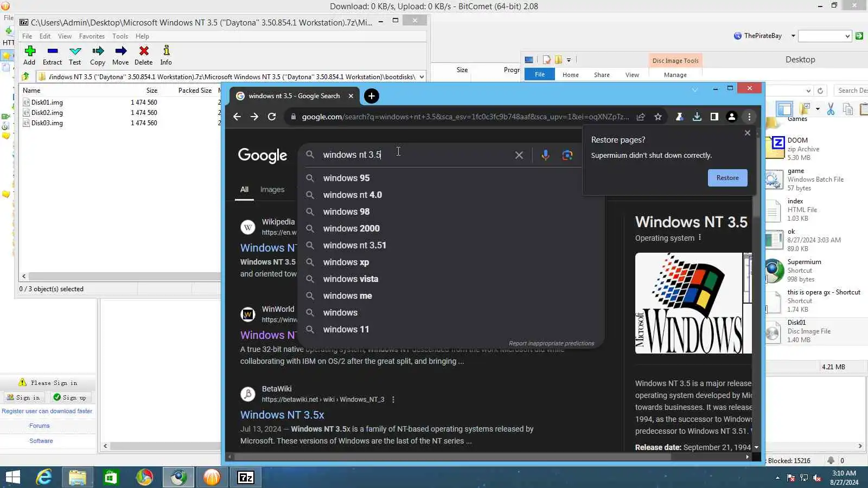Toggle the browser side panel icon
Screen dimensions: 868x488
pyautogui.click(x=714, y=117)
